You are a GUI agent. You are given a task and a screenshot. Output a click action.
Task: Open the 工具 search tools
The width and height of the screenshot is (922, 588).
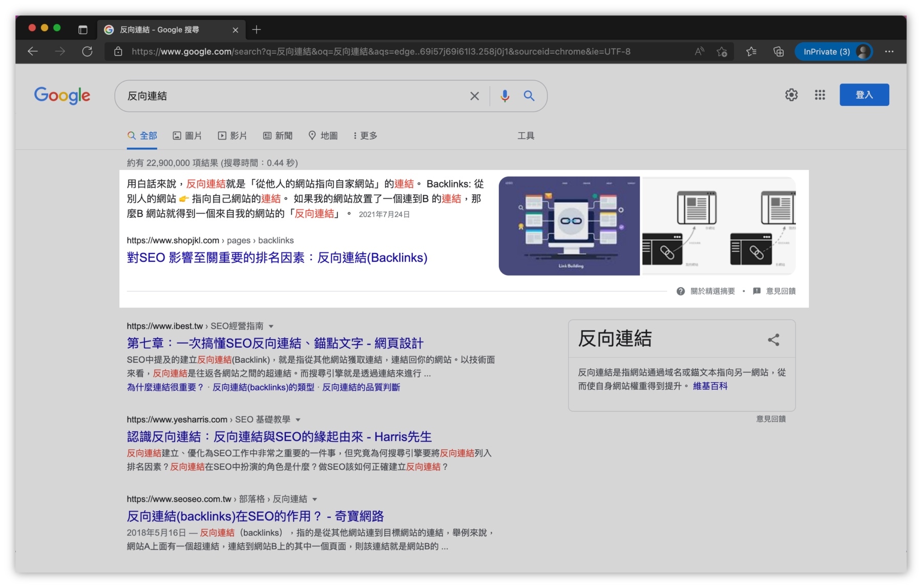(x=526, y=136)
